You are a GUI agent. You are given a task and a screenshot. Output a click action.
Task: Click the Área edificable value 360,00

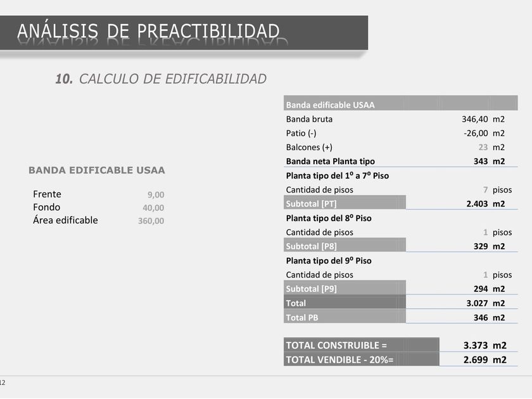[x=151, y=221]
